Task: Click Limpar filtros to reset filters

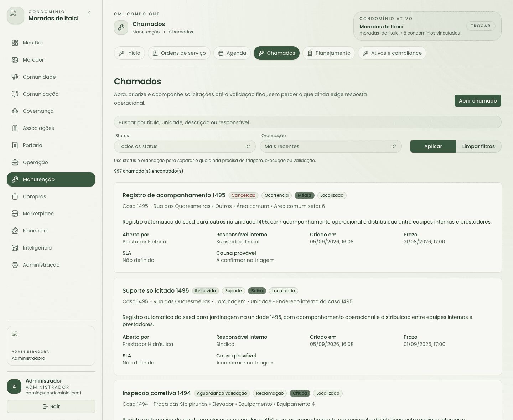Action: click(478, 146)
